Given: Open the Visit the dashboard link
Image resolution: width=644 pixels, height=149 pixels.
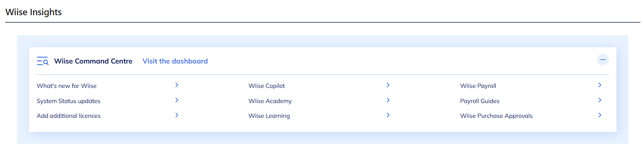Looking at the screenshot, I should pyautogui.click(x=175, y=61).
